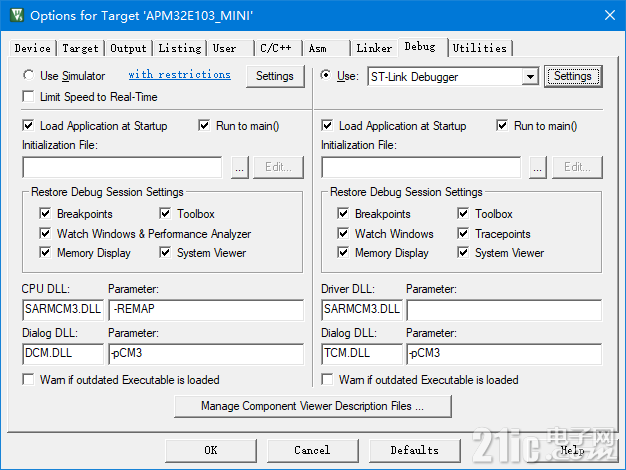Click simulator -pCM3 parameter field
This screenshot has height=470, width=626.
pos(206,354)
